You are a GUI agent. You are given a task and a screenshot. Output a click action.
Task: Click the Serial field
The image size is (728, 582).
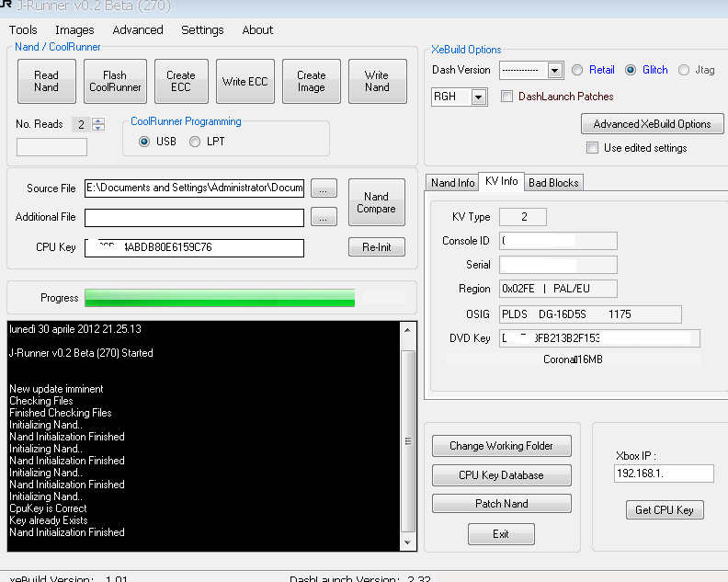pyautogui.click(x=558, y=265)
